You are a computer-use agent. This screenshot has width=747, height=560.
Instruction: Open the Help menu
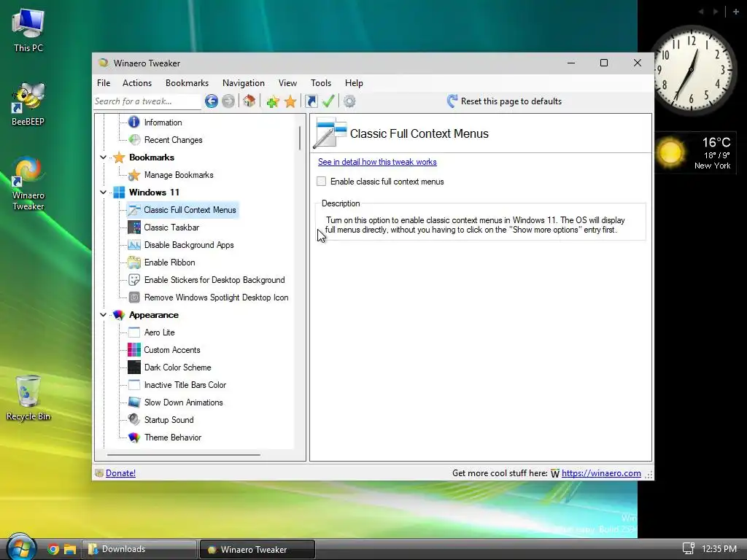354,83
